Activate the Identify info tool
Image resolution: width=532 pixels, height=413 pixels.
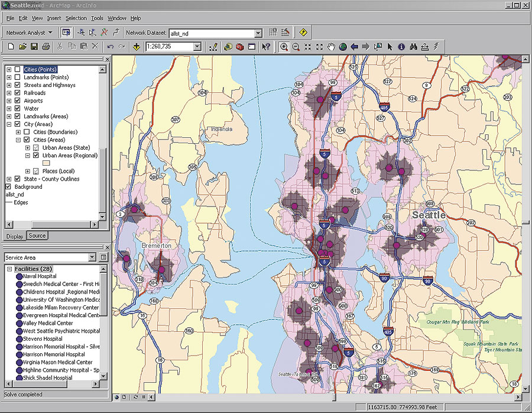(x=401, y=47)
